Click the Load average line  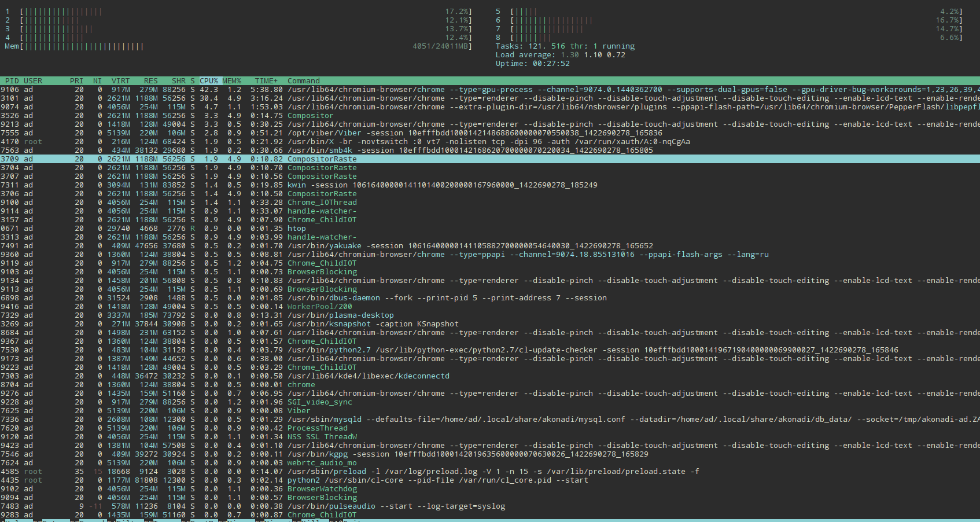tap(561, 55)
